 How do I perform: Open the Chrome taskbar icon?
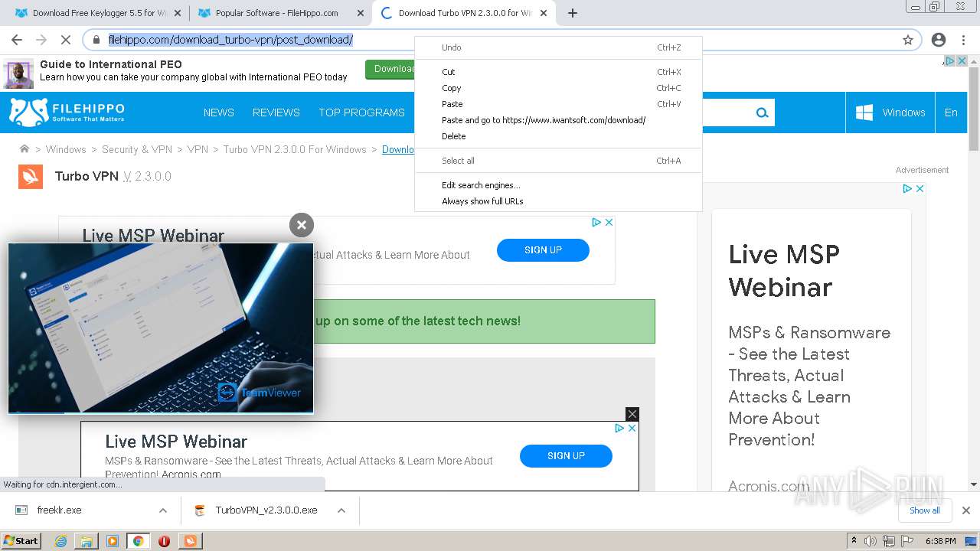138,541
